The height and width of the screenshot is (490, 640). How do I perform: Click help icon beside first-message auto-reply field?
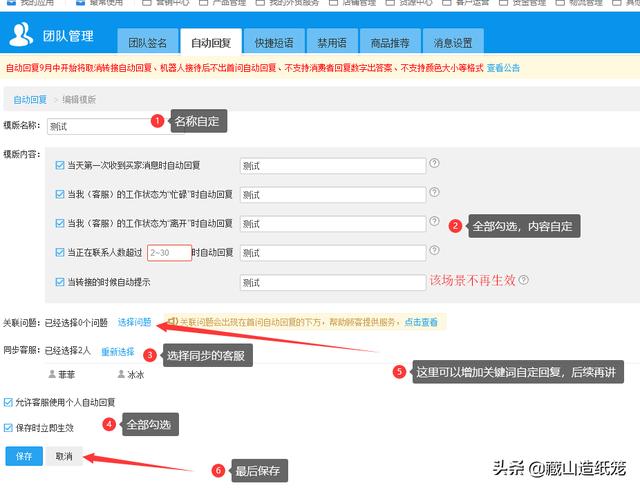click(434, 163)
